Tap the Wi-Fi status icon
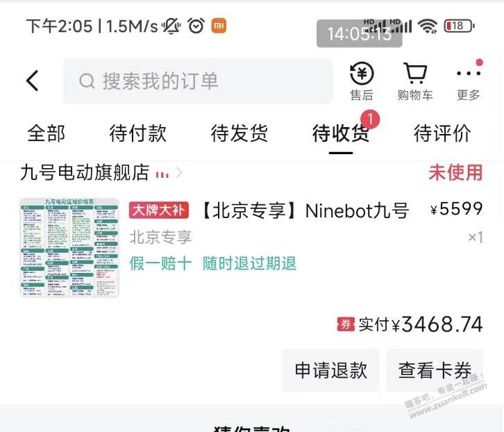This screenshot has width=504, height=432. coord(427,26)
